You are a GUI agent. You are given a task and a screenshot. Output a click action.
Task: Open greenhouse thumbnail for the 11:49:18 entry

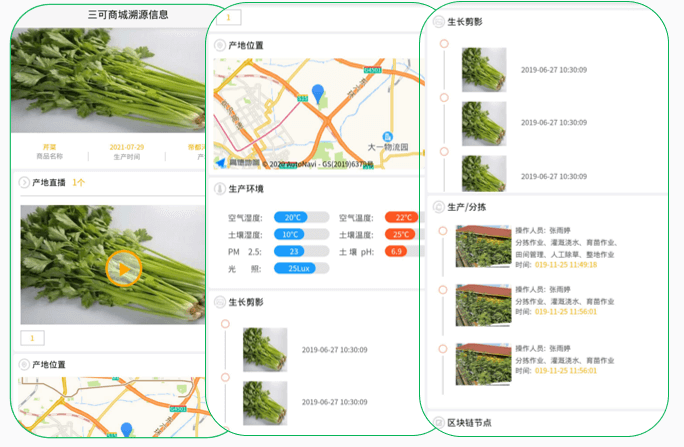pyautogui.click(x=483, y=246)
